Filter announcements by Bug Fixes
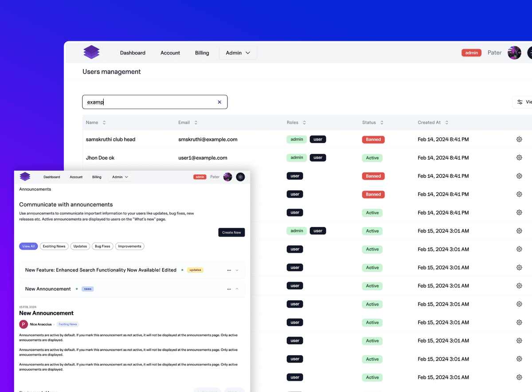This screenshot has height=392, width=532. point(102,246)
